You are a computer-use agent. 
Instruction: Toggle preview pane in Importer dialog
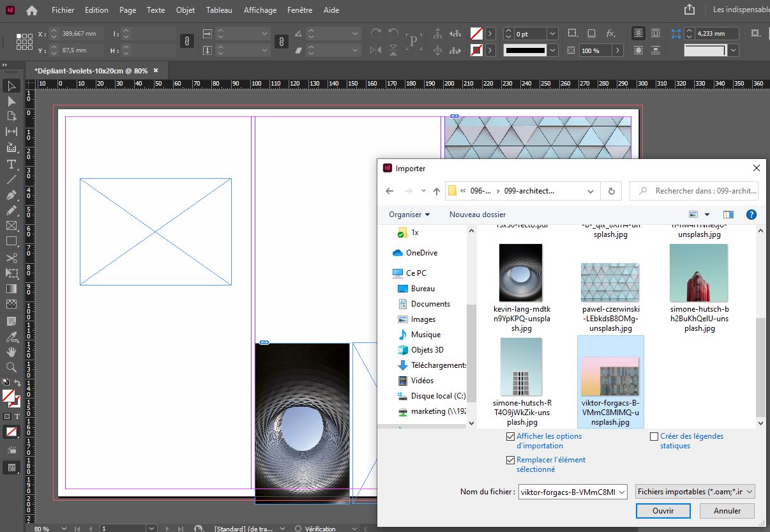tap(728, 215)
